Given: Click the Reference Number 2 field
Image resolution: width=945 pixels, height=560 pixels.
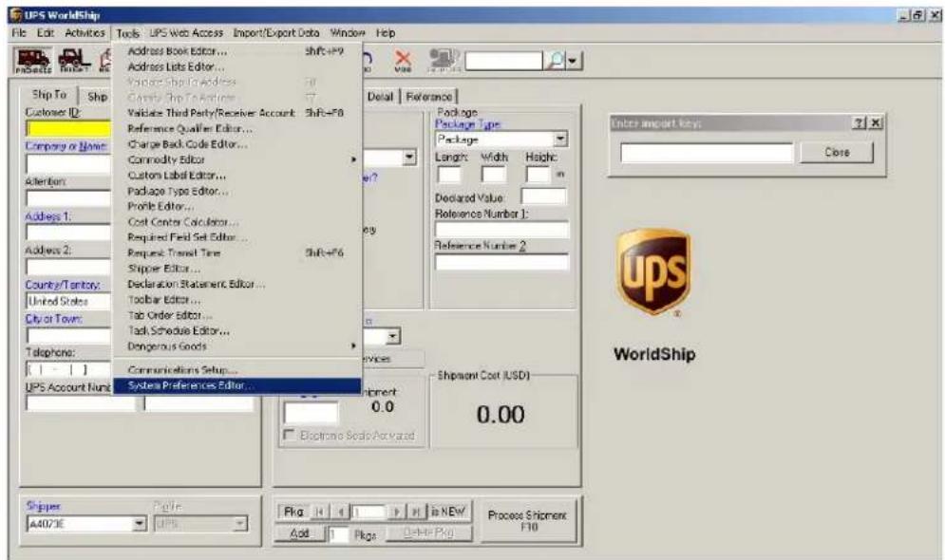Looking at the screenshot, I should click(x=501, y=262).
